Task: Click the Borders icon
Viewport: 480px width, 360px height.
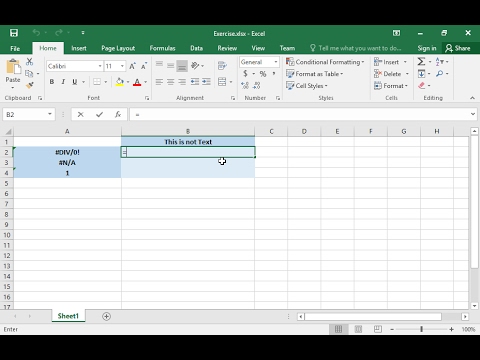Action: click(97, 82)
